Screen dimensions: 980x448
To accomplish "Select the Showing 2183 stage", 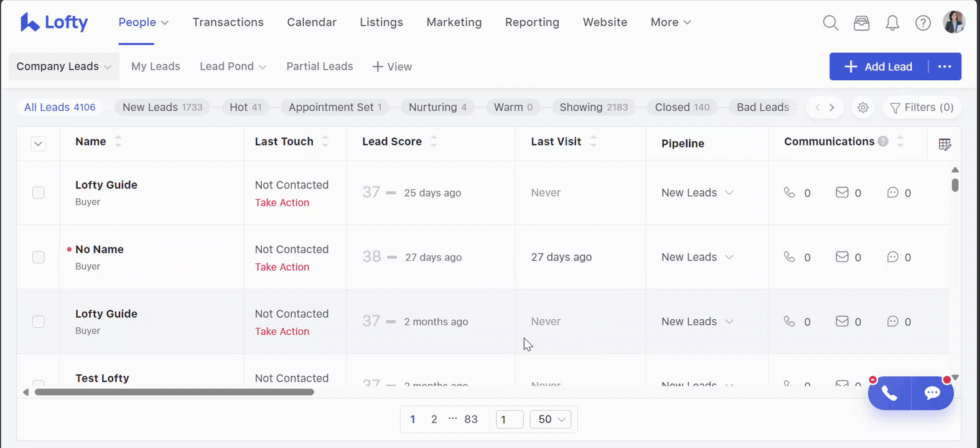I will point(594,108).
